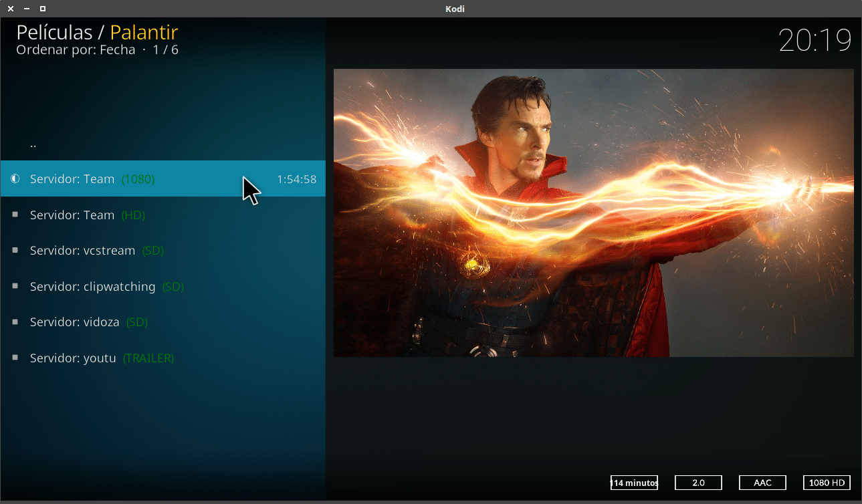Select Servidor: Team (1080) entry
This screenshot has width=862, height=504.
163,179
